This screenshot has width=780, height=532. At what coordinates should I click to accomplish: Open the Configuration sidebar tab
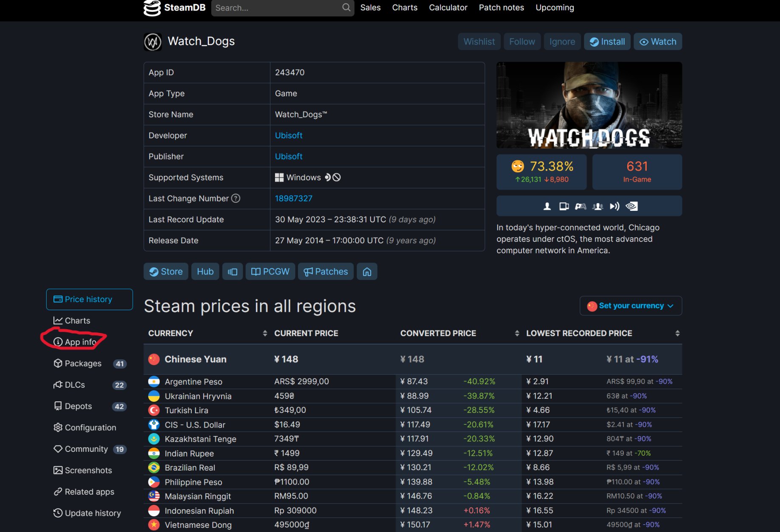[90, 428]
